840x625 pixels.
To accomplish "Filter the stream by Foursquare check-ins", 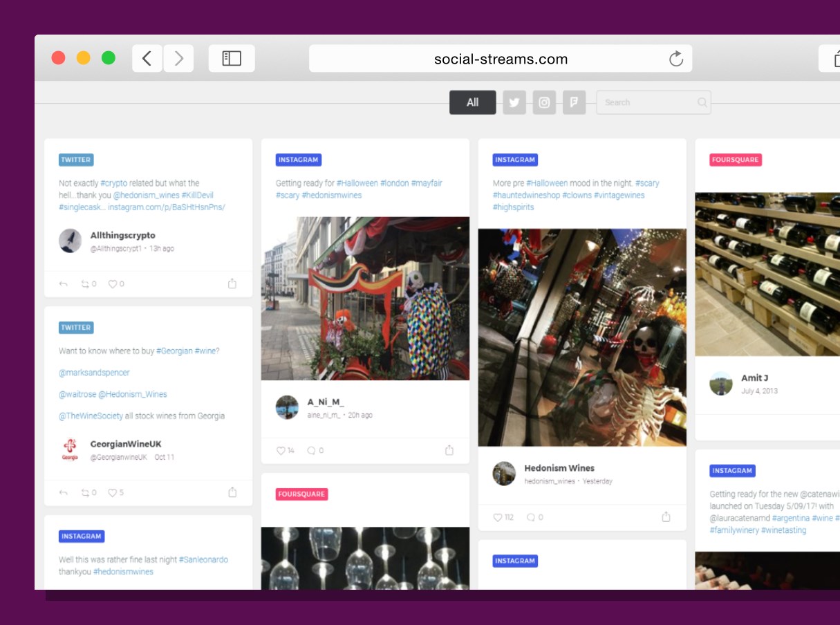I will [x=575, y=102].
